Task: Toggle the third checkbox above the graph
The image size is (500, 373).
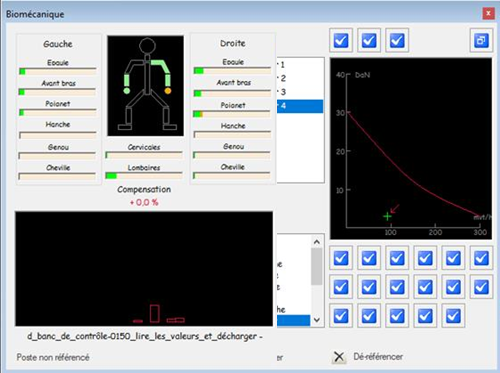Action: coord(397,40)
